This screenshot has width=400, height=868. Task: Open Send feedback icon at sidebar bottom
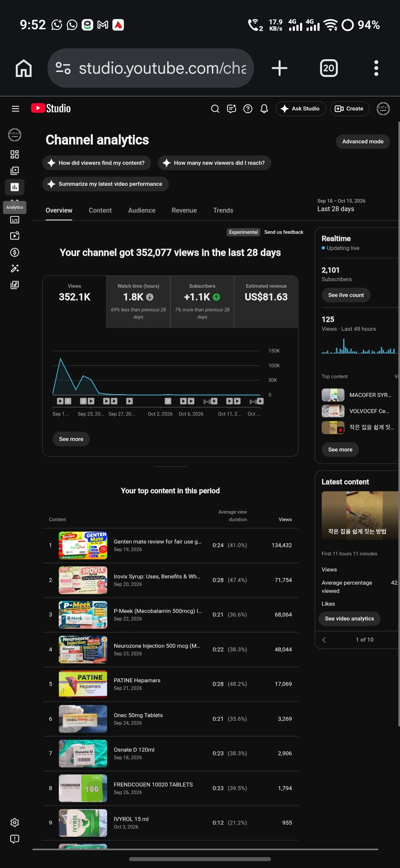[15, 839]
